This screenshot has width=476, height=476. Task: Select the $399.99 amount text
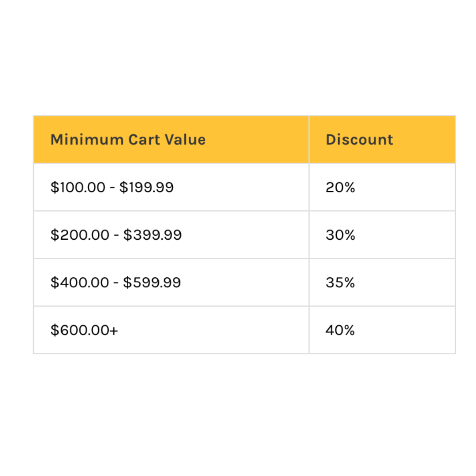point(152,235)
